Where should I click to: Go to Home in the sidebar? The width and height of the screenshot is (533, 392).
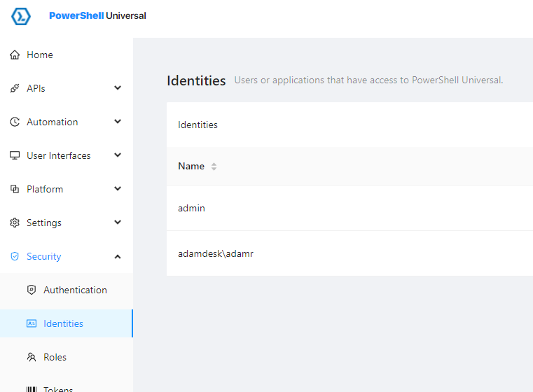coord(40,55)
